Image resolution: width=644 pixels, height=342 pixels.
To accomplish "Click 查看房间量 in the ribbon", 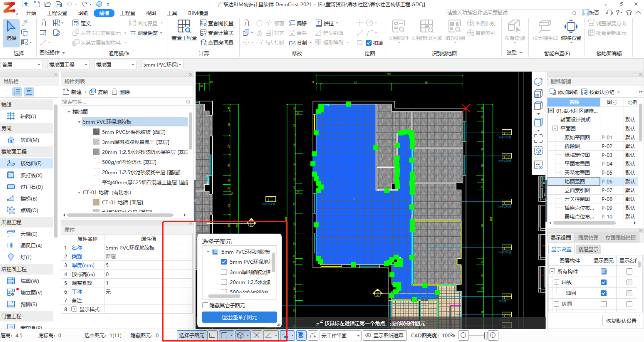I will click(x=217, y=43).
